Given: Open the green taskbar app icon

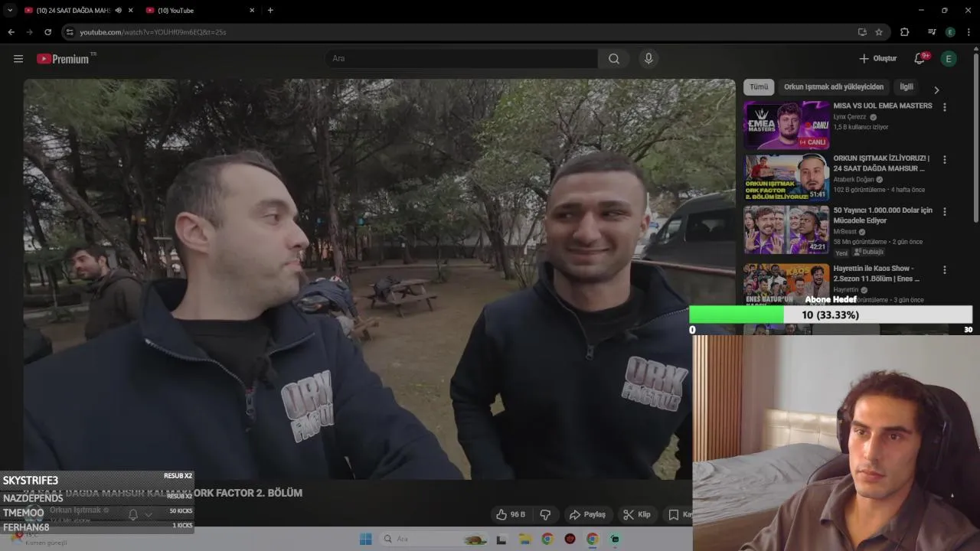Looking at the screenshot, I should [615, 539].
